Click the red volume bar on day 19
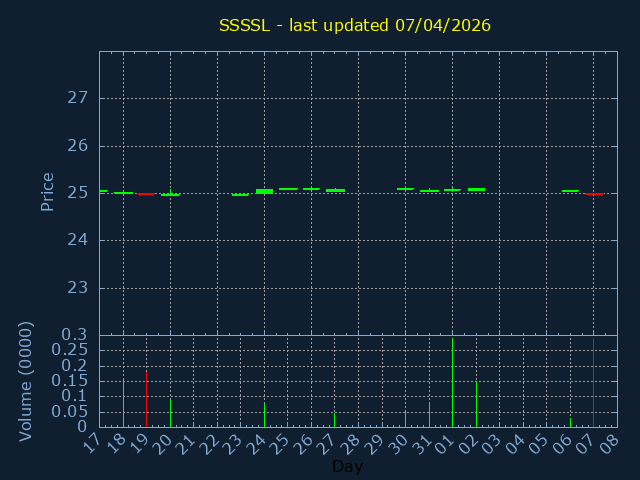Screen dimensions: 640x480 pyautogui.click(x=147, y=399)
